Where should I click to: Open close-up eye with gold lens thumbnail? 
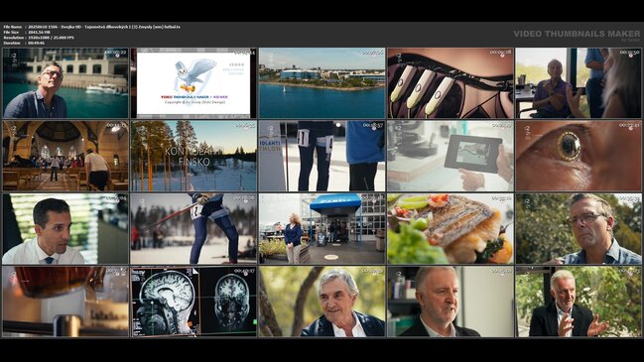(x=579, y=156)
